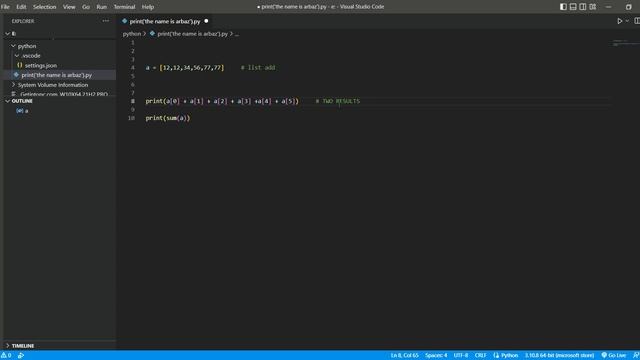Open File menu
This screenshot has height=360, width=640.
coord(5,7)
